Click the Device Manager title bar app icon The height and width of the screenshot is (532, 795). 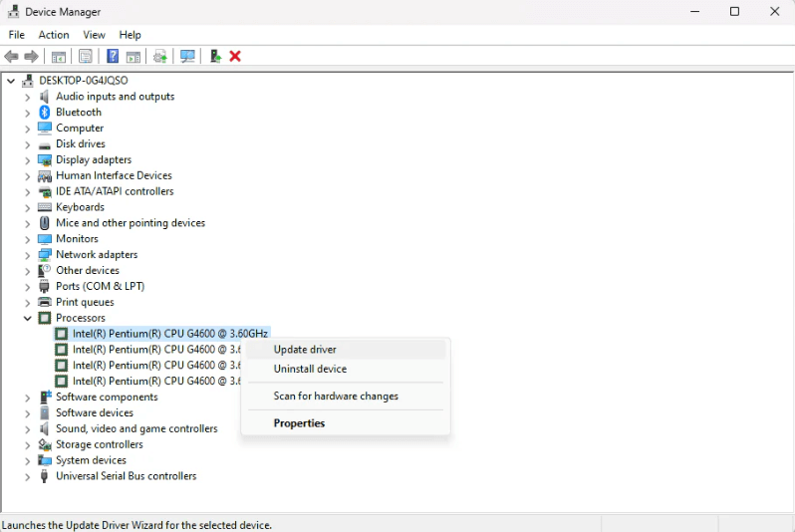[x=13, y=11]
